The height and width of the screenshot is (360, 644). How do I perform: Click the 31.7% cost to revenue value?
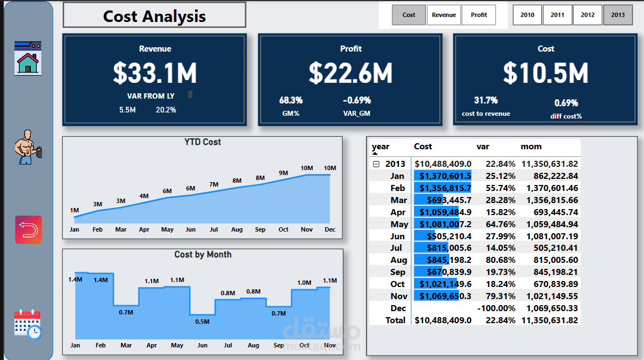(x=486, y=100)
